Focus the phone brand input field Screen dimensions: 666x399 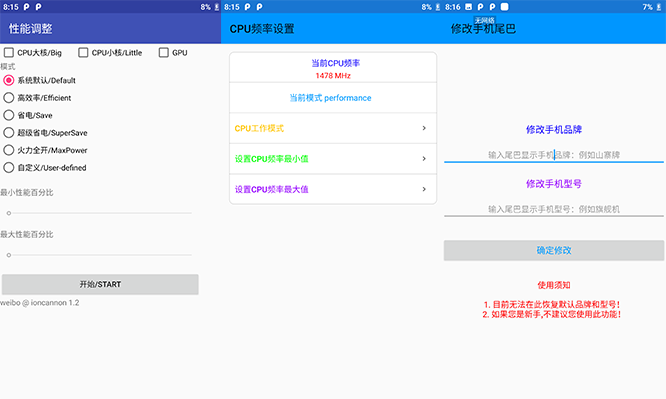click(554, 155)
